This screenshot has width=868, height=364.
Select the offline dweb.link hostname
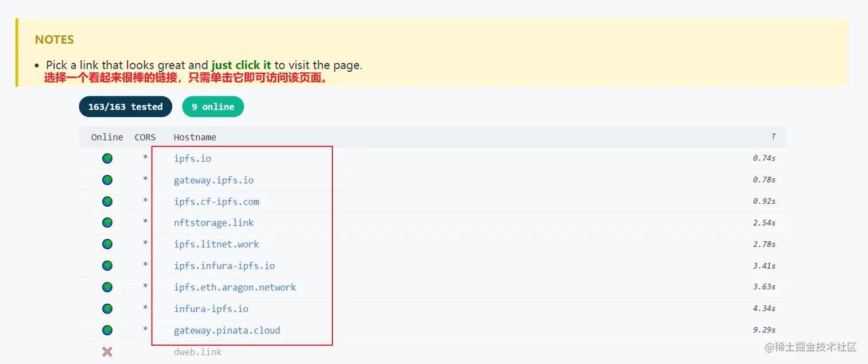tap(197, 352)
